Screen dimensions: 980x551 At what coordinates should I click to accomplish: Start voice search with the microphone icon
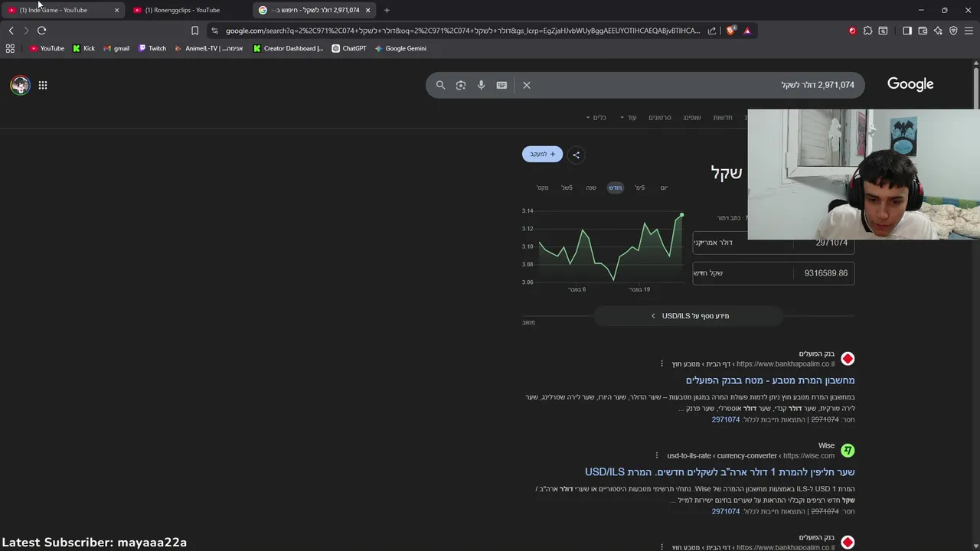click(x=482, y=85)
